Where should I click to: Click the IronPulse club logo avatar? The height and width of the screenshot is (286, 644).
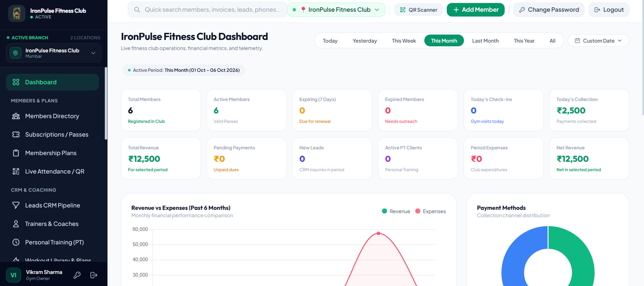(x=17, y=13)
